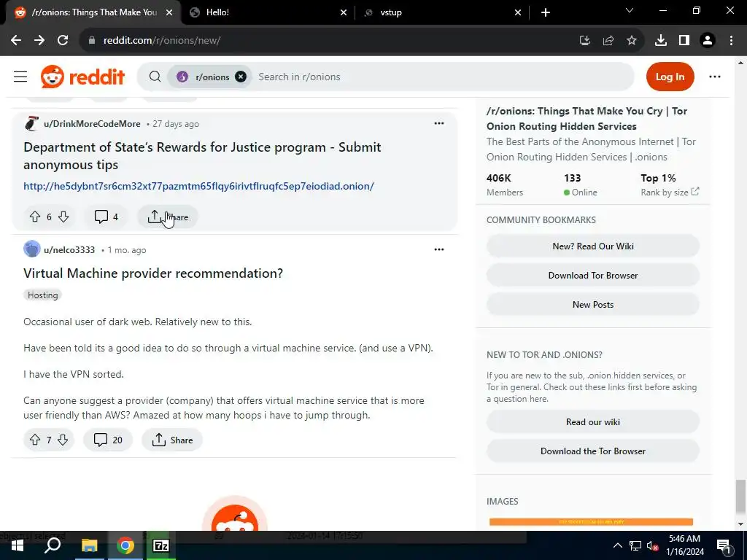Screen dimensions: 747x560
Task: Open the Chrome three-dot menu
Action: [x=731, y=41]
